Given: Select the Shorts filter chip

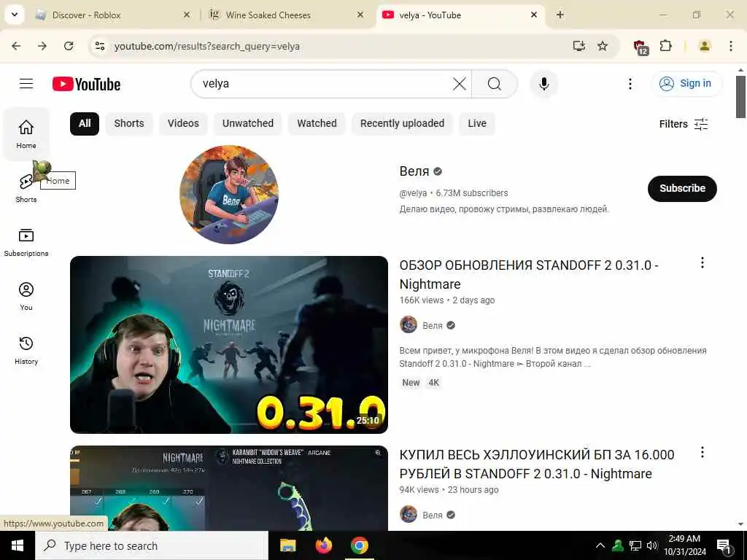Looking at the screenshot, I should coord(128,124).
